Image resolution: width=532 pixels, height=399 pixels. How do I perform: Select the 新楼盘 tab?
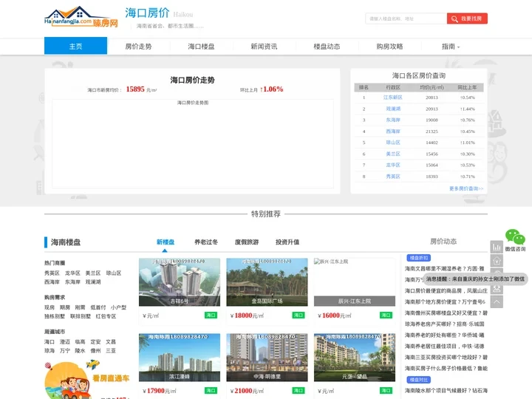[166, 242]
